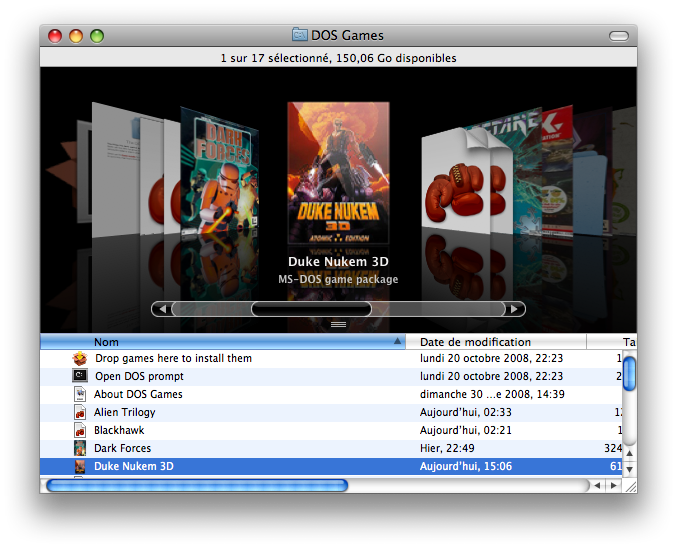Select the Dark Forces cover in Cover Flow
Viewport: 677px width, 548px height.
(x=219, y=172)
